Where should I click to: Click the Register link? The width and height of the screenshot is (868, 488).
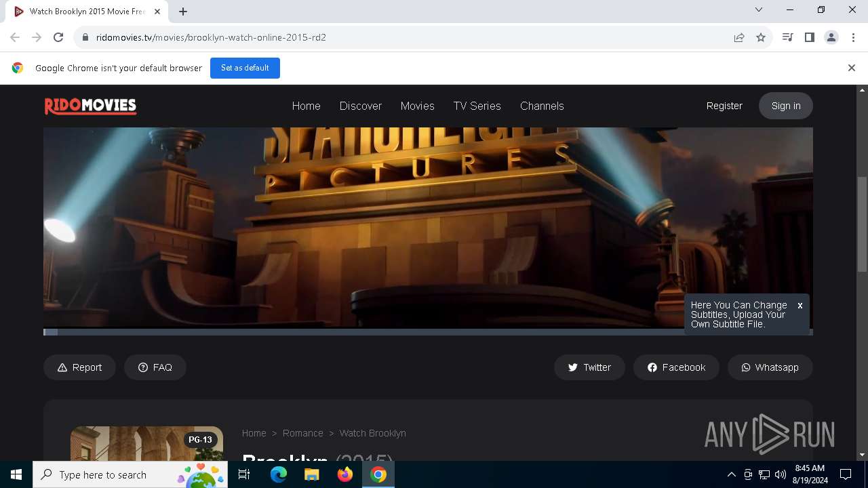click(724, 106)
